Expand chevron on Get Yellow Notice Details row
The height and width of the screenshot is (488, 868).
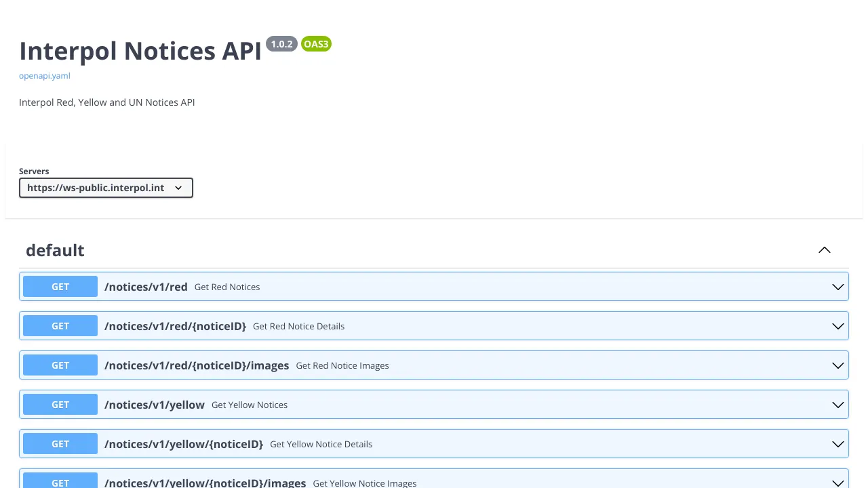click(x=838, y=444)
